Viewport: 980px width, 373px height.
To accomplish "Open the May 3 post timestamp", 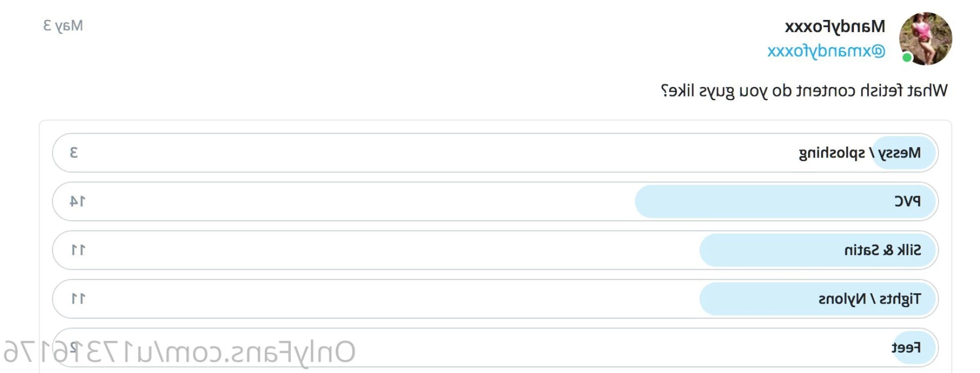I will pyautogui.click(x=63, y=26).
